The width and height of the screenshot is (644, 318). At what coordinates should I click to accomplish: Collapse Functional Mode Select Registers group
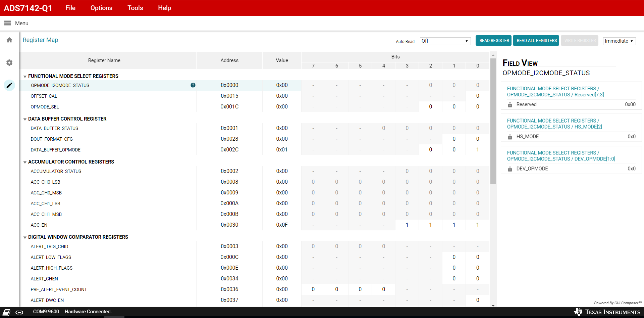[25, 77]
